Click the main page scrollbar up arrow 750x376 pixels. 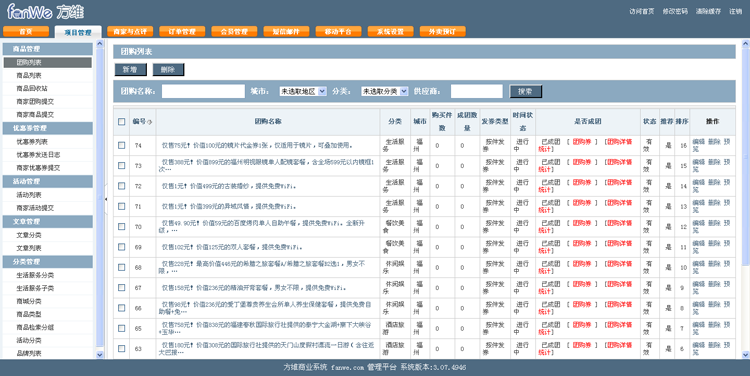pyautogui.click(x=745, y=44)
